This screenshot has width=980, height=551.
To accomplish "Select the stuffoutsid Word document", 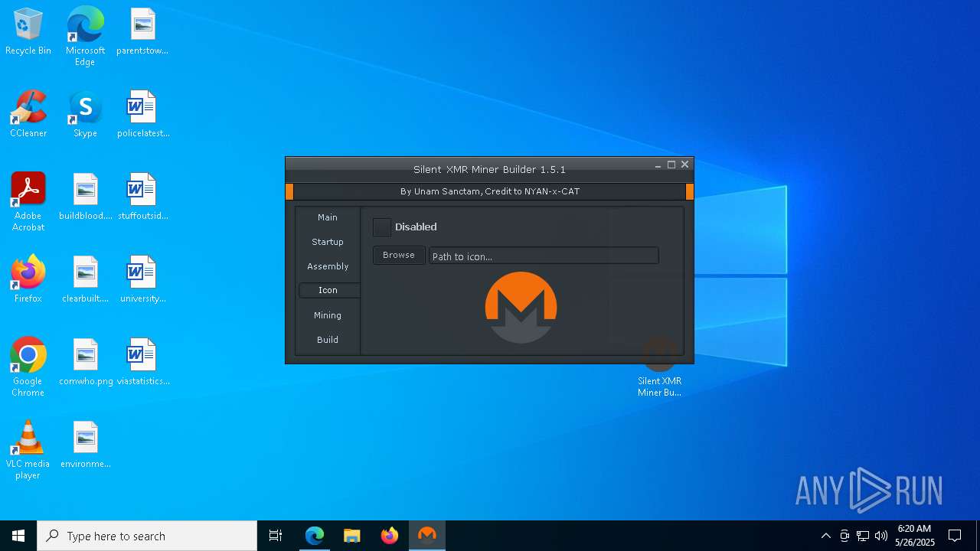I will [x=142, y=197].
